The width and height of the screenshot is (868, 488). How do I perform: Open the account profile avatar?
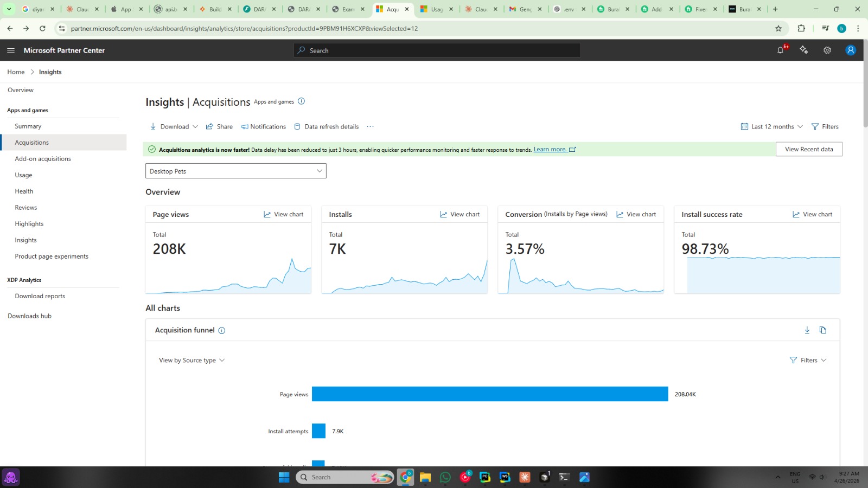[851, 50]
